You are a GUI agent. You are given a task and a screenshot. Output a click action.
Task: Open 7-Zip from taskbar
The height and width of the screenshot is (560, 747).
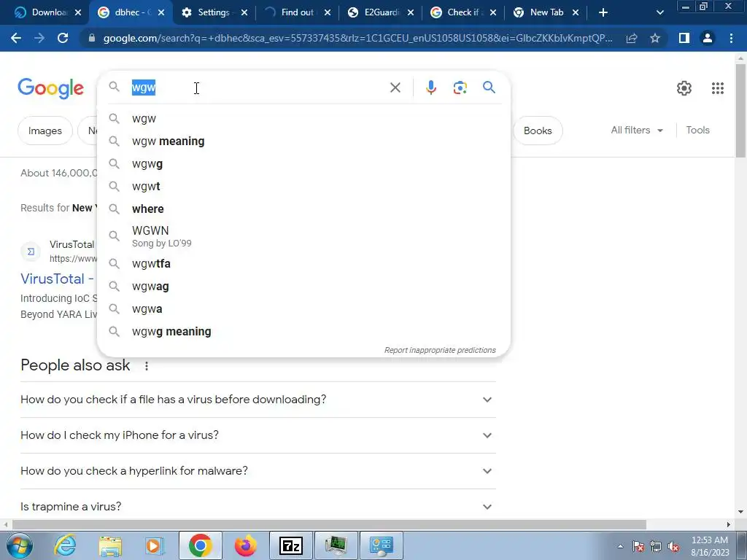pyautogui.click(x=290, y=545)
